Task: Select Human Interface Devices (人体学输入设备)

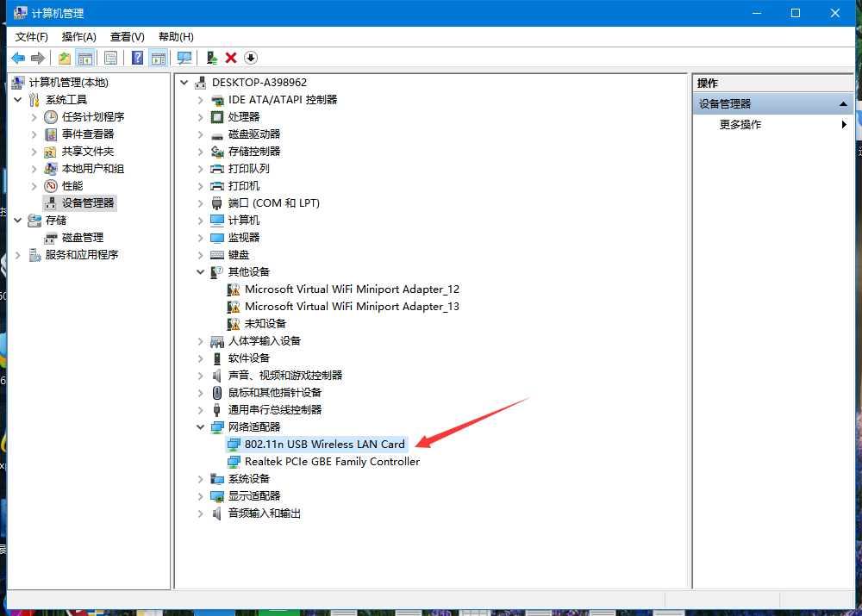Action: click(x=265, y=340)
